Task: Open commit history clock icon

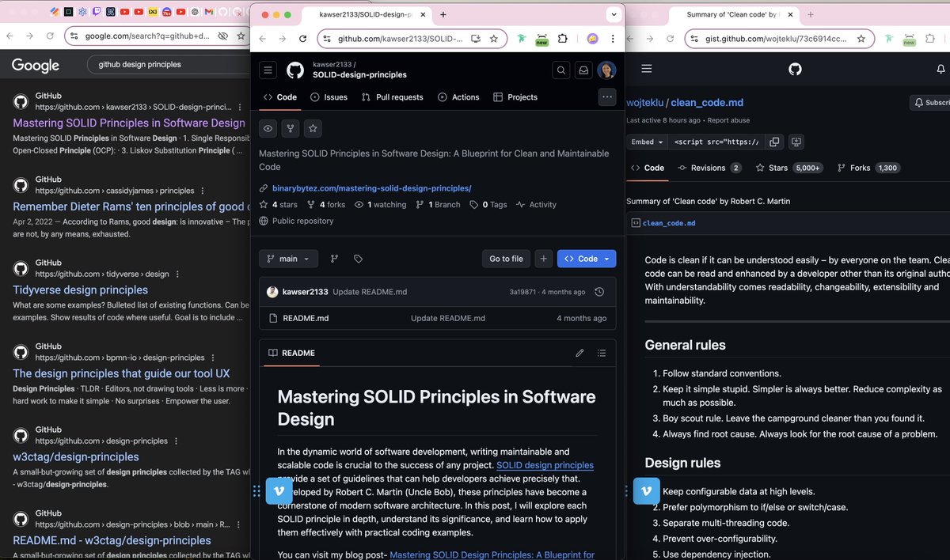Action: 599,292
